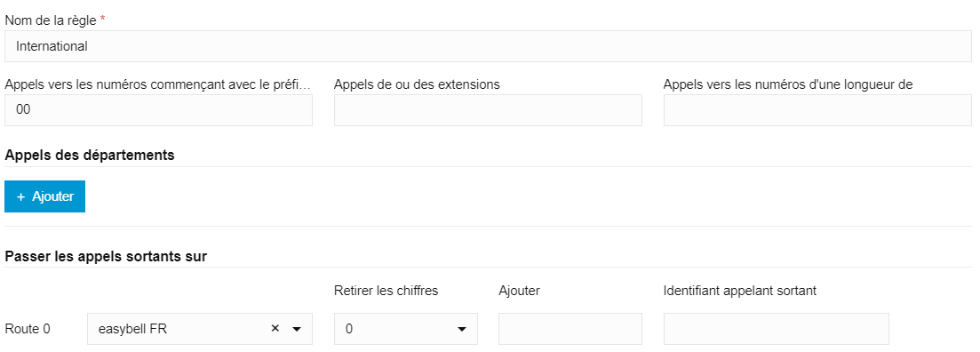This screenshot has height=352, width=980.
Task: Expand the Route 0 dropdown arrow
Action: [297, 329]
